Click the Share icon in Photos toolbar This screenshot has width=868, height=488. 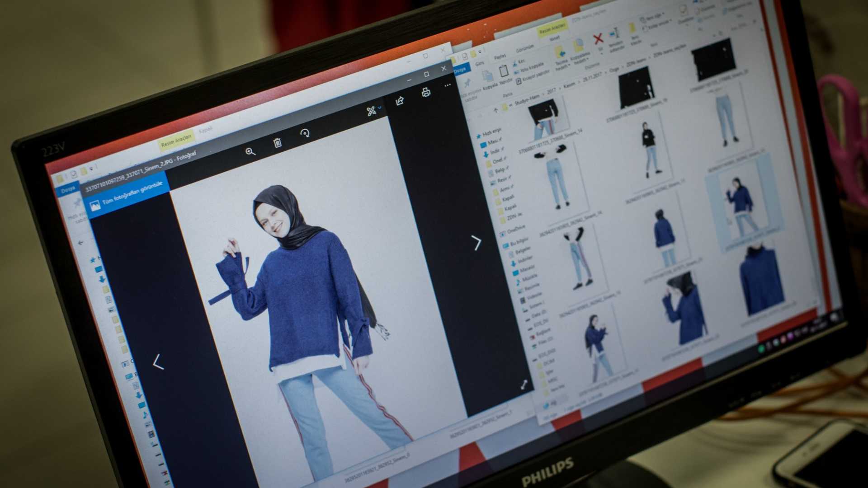click(400, 101)
